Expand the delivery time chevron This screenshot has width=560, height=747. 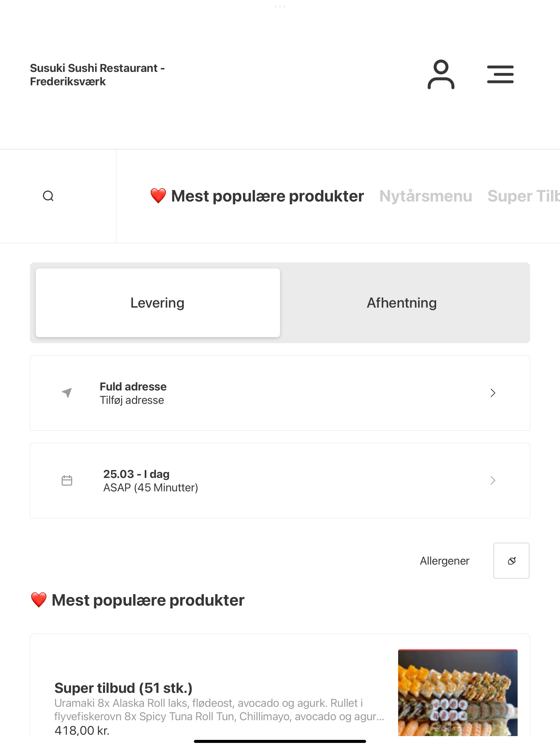493,480
